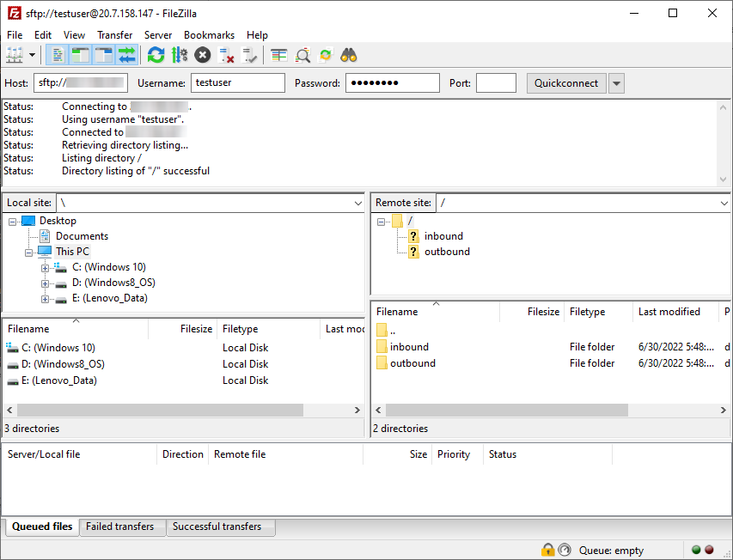
Task: Click the This PC tree item
Action: click(72, 252)
